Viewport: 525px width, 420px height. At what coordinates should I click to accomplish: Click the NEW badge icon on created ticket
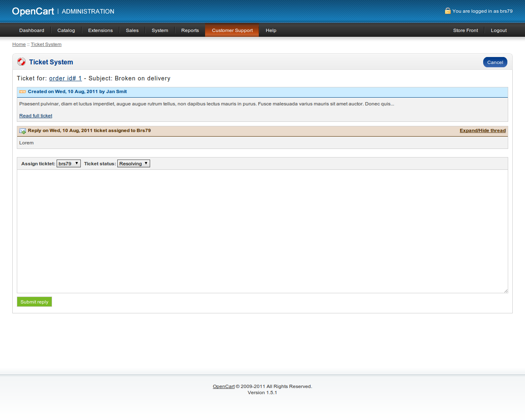pyautogui.click(x=23, y=92)
